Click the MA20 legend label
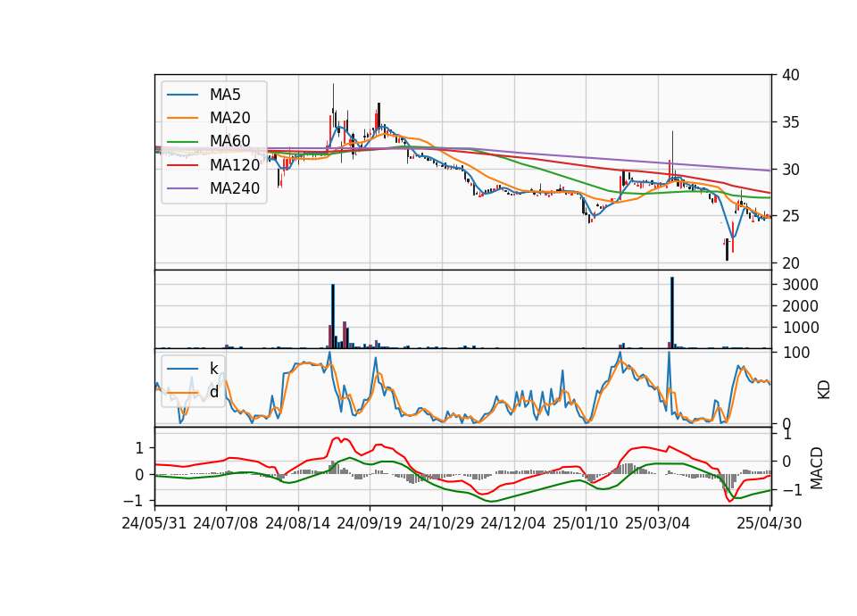The image size is (857, 616). (x=229, y=118)
